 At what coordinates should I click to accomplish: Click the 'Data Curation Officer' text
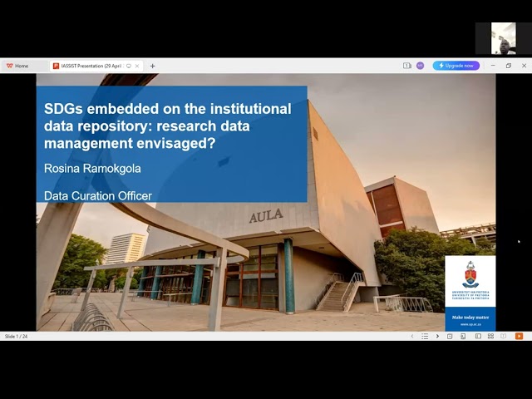[x=98, y=196]
